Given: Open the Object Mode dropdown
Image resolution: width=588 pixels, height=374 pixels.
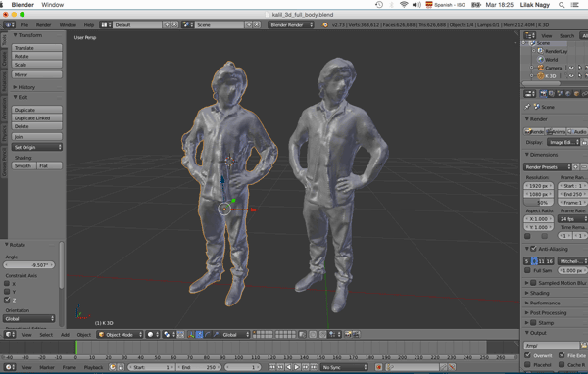Looking at the screenshot, I should (x=121, y=334).
